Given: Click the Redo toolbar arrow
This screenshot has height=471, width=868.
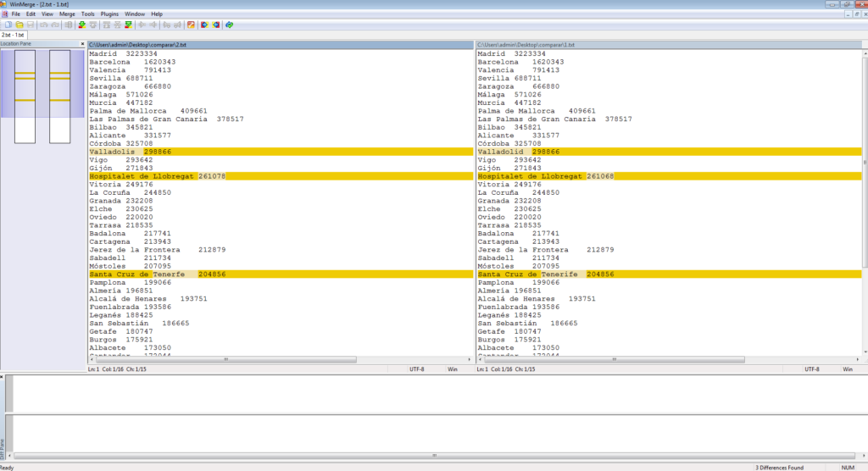Looking at the screenshot, I should (55, 25).
